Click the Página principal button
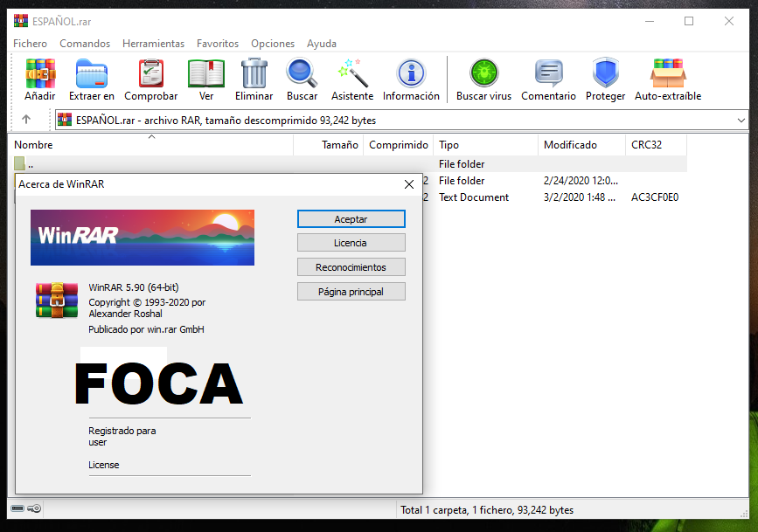Image resolution: width=758 pixels, height=532 pixels. click(x=351, y=292)
